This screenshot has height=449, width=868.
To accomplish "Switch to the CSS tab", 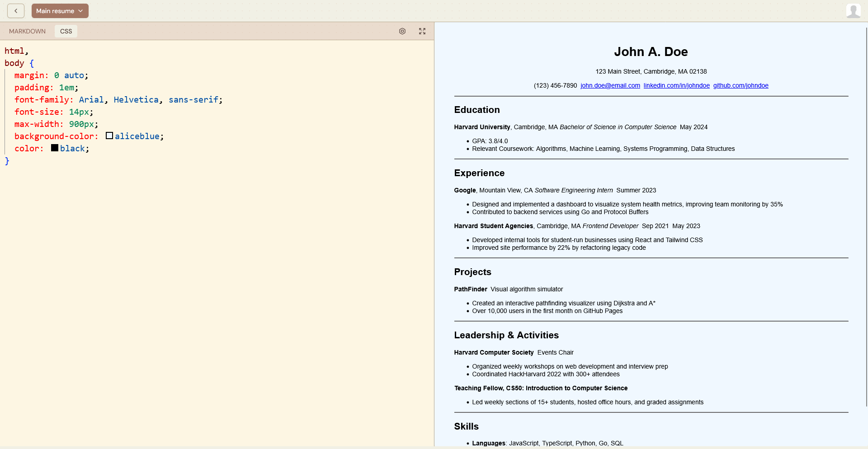I will 66,31.
